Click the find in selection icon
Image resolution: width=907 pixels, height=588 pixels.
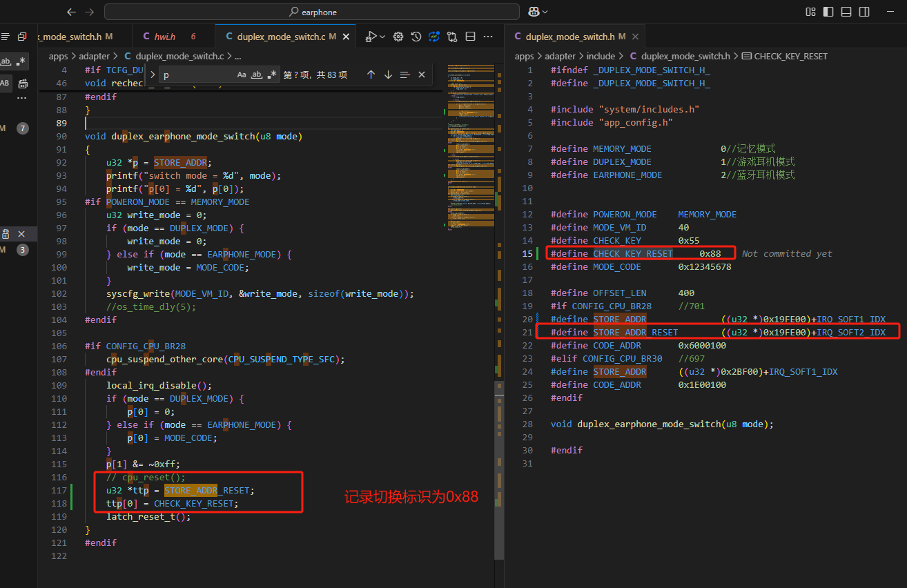[x=405, y=75]
